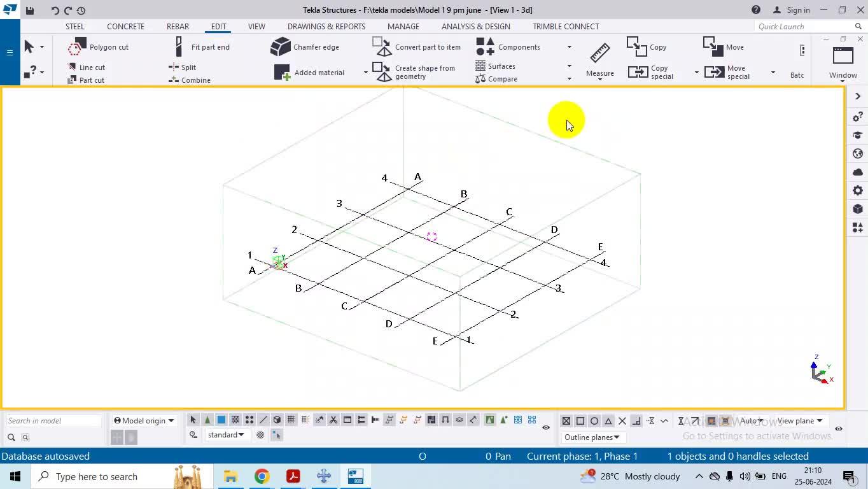
Task: Click the Measure ruler tool
Action: 599,60
